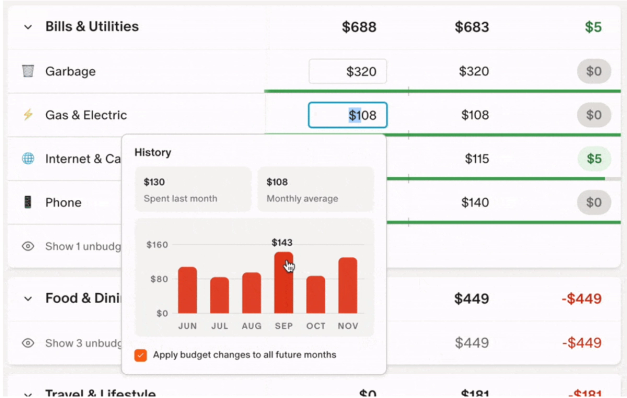Collapse the Bills & Utilities group
This screenshot has height=398, width=627.
point(28,27)
